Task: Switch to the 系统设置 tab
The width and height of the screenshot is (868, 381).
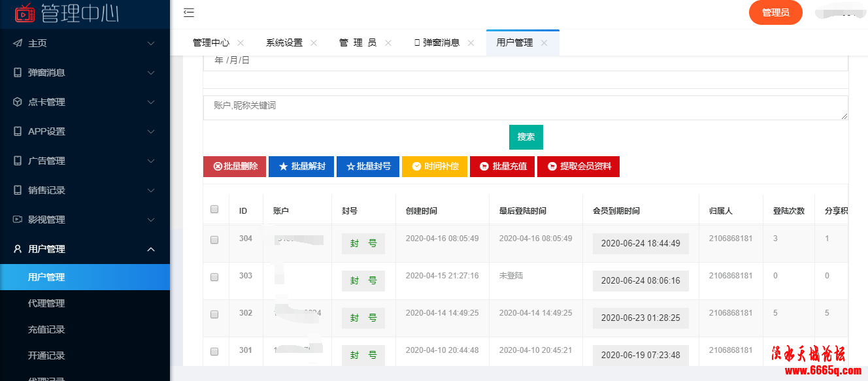Action: point(284,42)
